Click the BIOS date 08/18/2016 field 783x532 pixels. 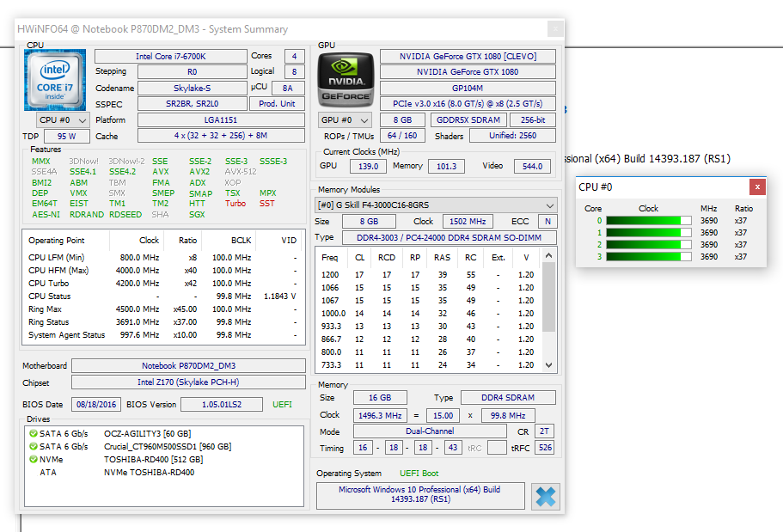point(96,405)
